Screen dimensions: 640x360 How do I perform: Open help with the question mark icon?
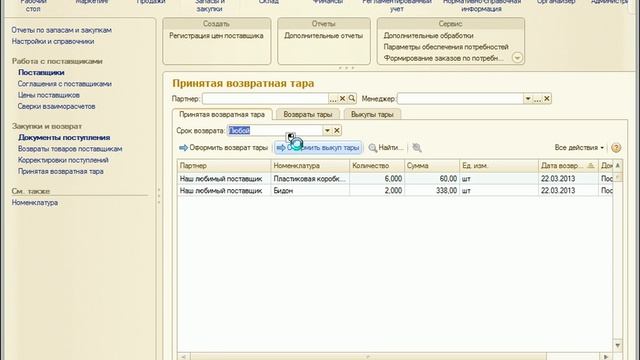click(x=616, y=148)
